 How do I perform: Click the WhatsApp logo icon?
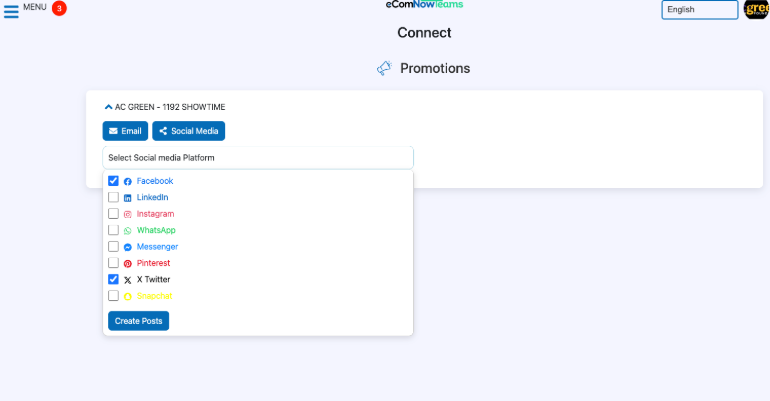pyautogui.click(x=128, y=231)
